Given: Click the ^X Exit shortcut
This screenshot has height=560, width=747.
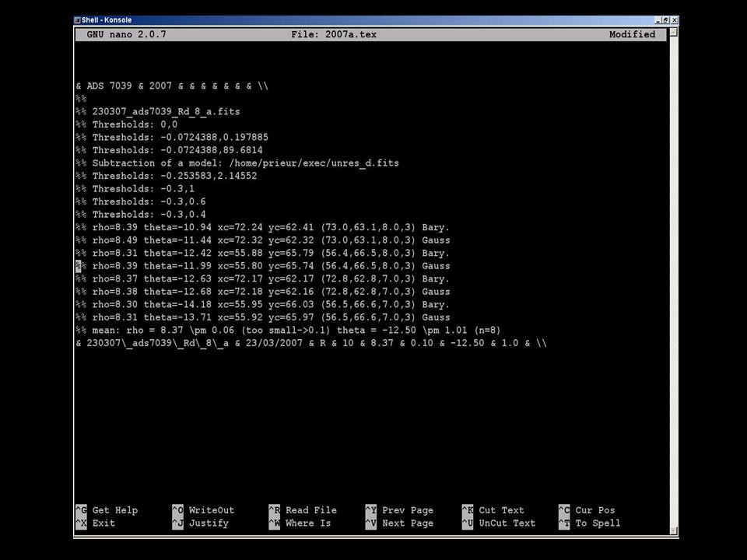Looking at the screenshot, I should click(x=96, y=523).
